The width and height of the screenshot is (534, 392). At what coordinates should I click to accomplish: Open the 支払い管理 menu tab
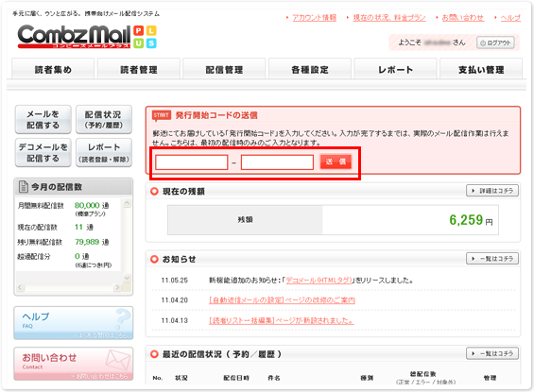click(x=481, y=69)
